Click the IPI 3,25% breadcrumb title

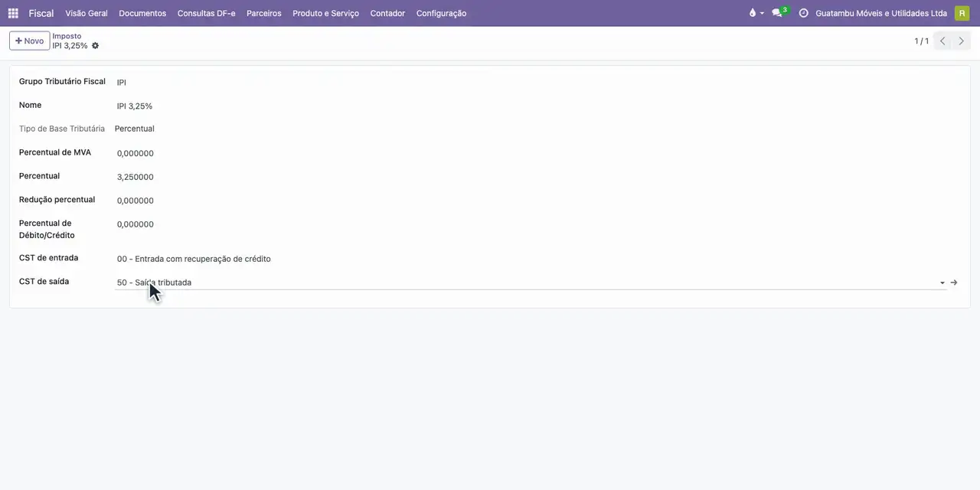tap(70, 46)
